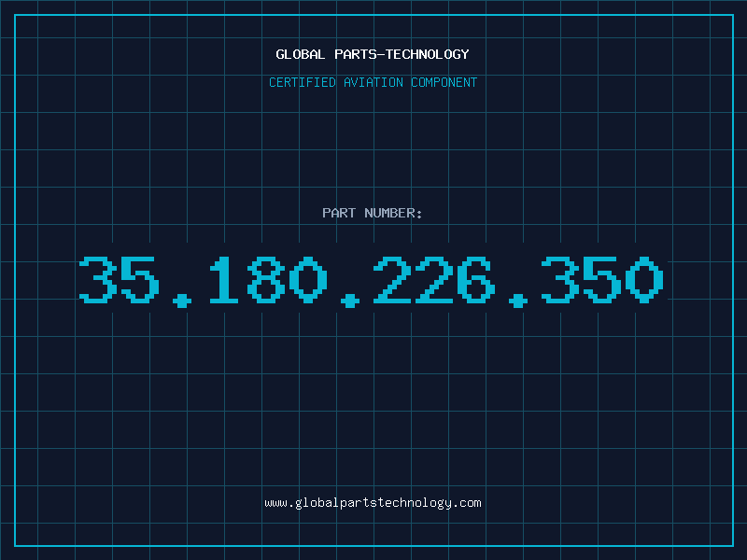Open the www.globalpartstechnology.com link
This screenshot has height=560, width=747.
373,503
